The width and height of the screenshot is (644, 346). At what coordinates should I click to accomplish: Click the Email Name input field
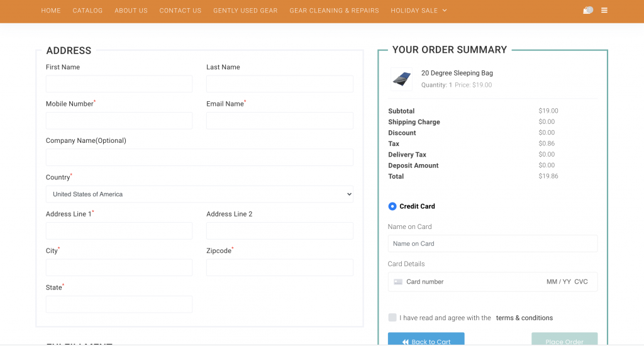click(279, 121)
